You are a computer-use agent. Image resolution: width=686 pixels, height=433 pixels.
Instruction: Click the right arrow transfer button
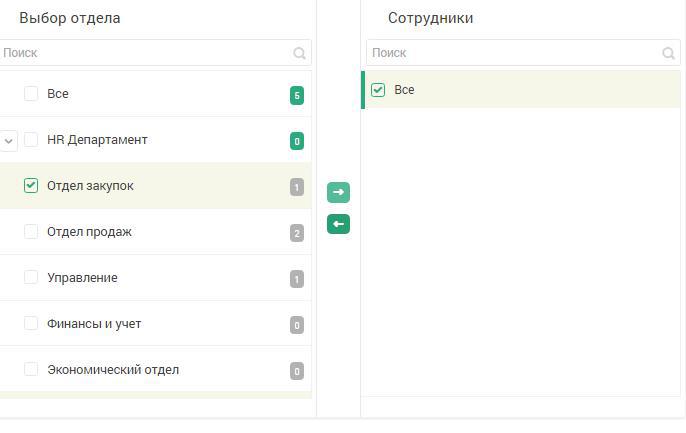(x=338, y=192)
